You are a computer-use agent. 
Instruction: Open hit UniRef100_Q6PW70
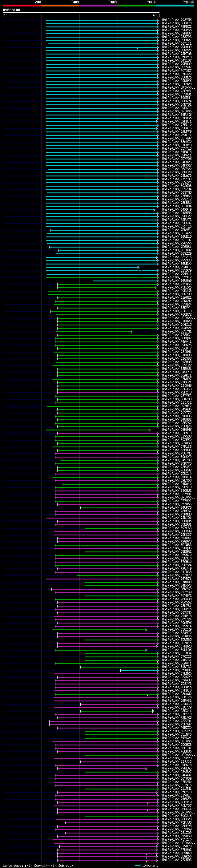[x=177, y=23]
